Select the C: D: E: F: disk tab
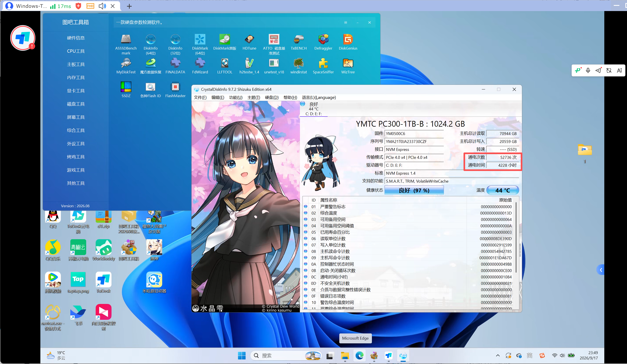The image size is (627, 364). tap(313, 109)
